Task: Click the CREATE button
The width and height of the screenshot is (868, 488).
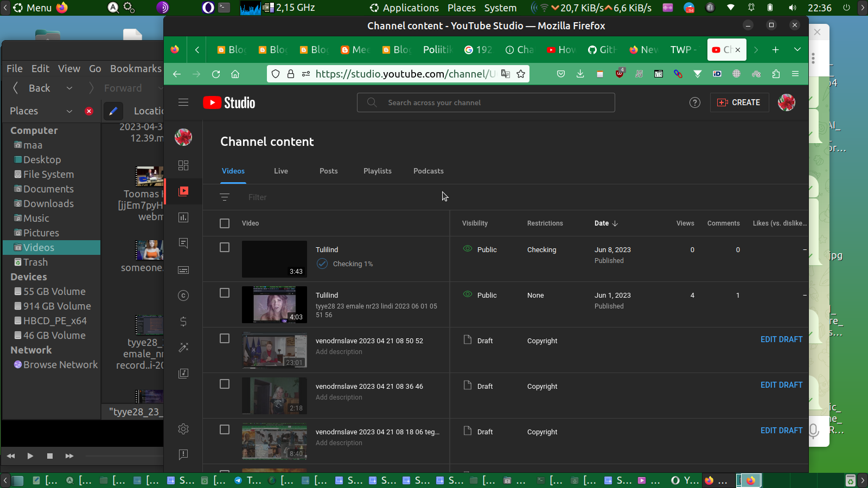Action: (x=739, y=102)
